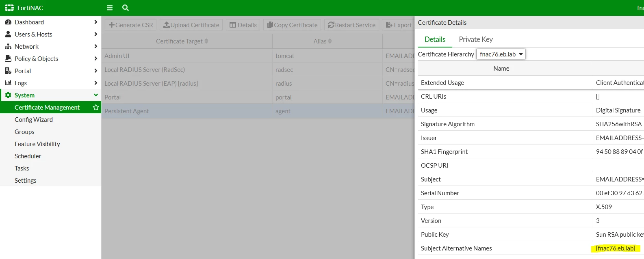This screenshot has height=259, width=644.
Task: Click the tomcat alias cell
Action: [x=327, y=56]
